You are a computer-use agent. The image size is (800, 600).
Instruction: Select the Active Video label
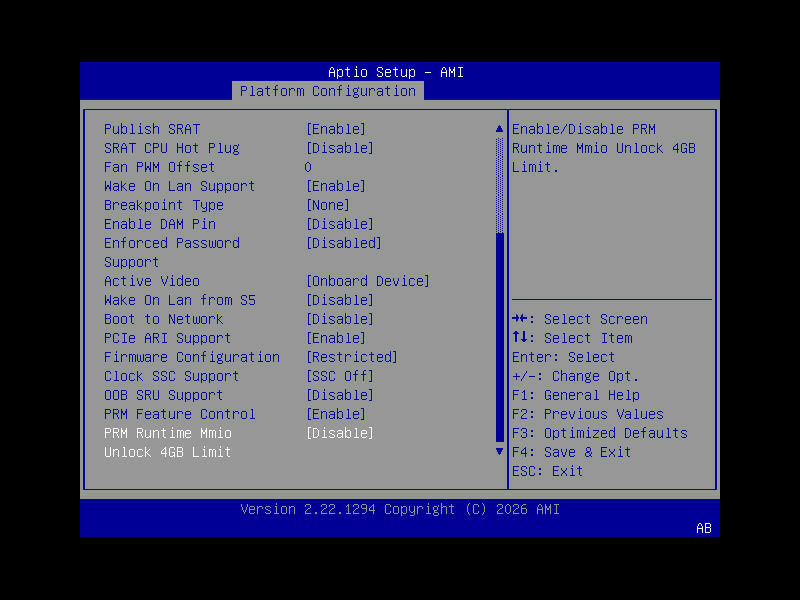click(152, 281)
